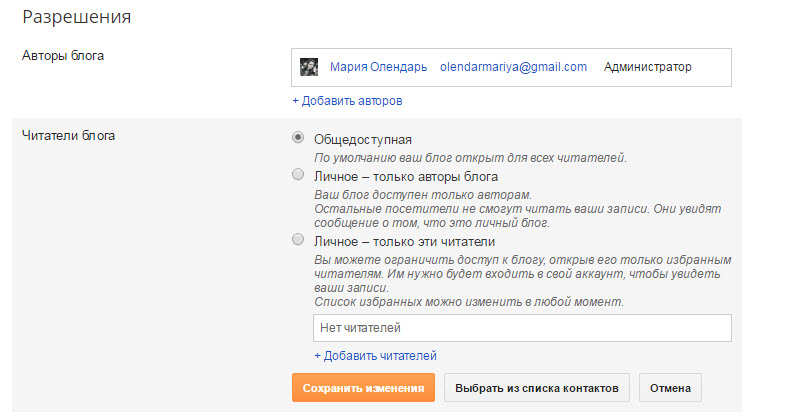Click 'Выбрать из списка контактов' button
Image resolution: width=791 pixels, height=418 pixels.
[x=536, y=388]
